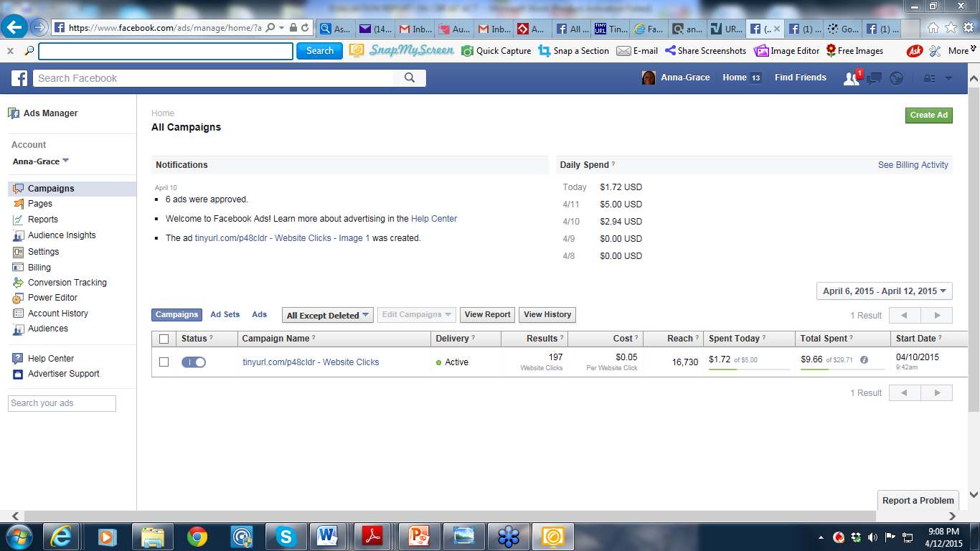Viewport: 980px width, 551px height.
Task: Open the Image Editor toolbar item
Action: click(787, 51)
